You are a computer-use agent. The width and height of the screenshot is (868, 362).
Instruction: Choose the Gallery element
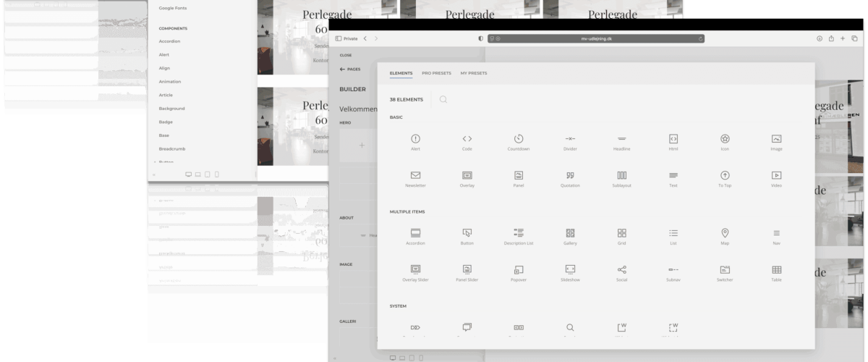(569, 236)
